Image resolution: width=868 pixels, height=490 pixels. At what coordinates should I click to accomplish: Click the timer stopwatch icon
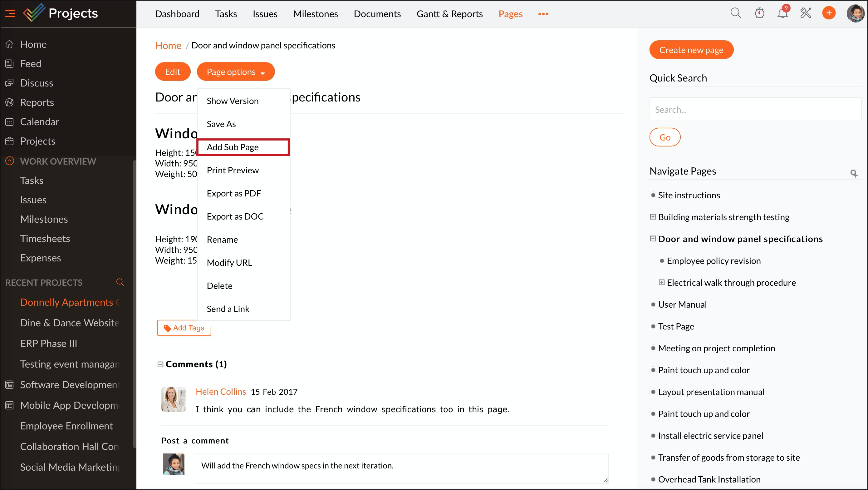tap(759, 13)
